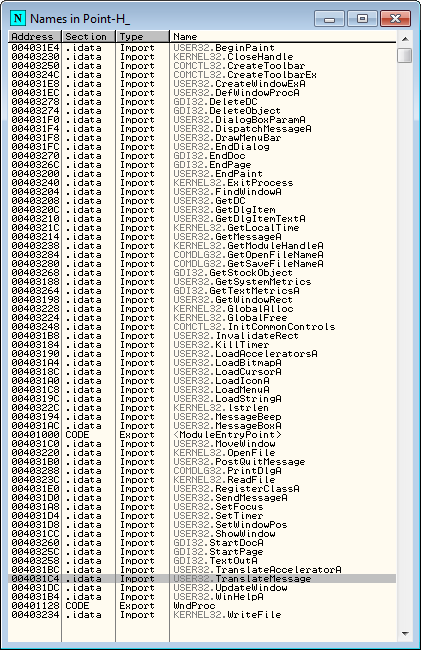Screen dimensions: 421x650
Task: Sort list by the Section column header
Action: coord(88,36)
